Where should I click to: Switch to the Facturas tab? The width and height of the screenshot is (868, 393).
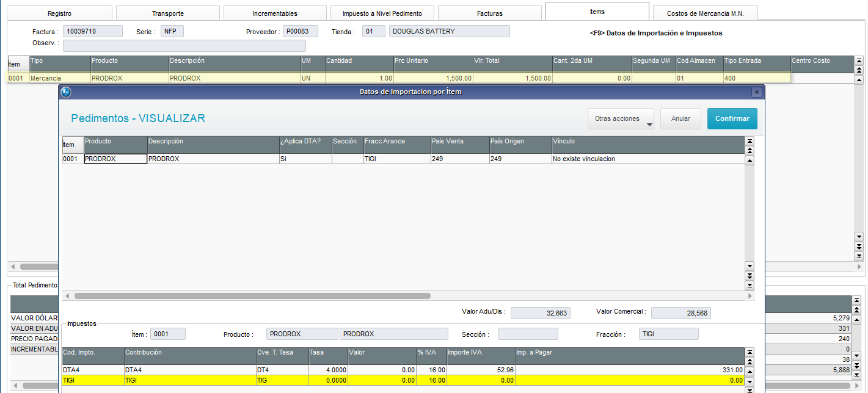tap(490, 13)
